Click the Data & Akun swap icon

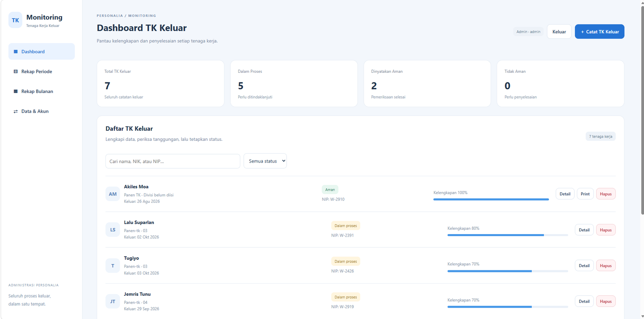(x=16, y=111)
